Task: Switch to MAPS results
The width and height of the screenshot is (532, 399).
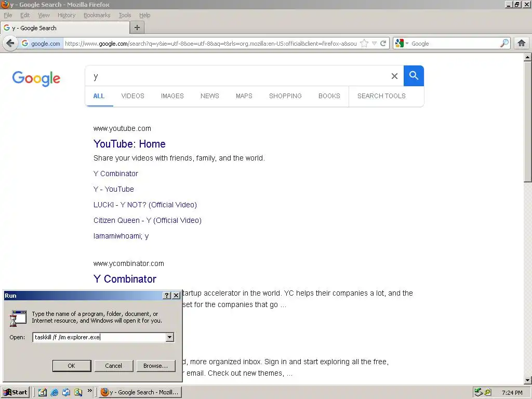Action: tap(244, 96)
